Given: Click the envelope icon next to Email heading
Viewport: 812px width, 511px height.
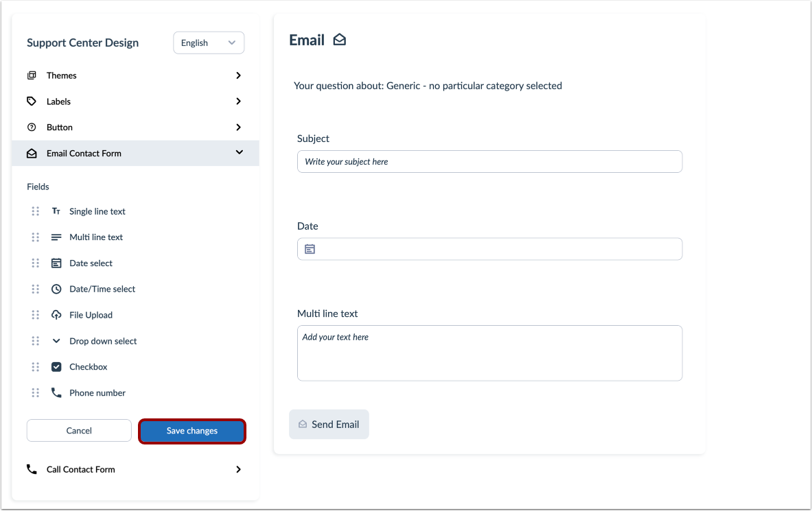Looking at the screenshot, I should tap(339, 39).
